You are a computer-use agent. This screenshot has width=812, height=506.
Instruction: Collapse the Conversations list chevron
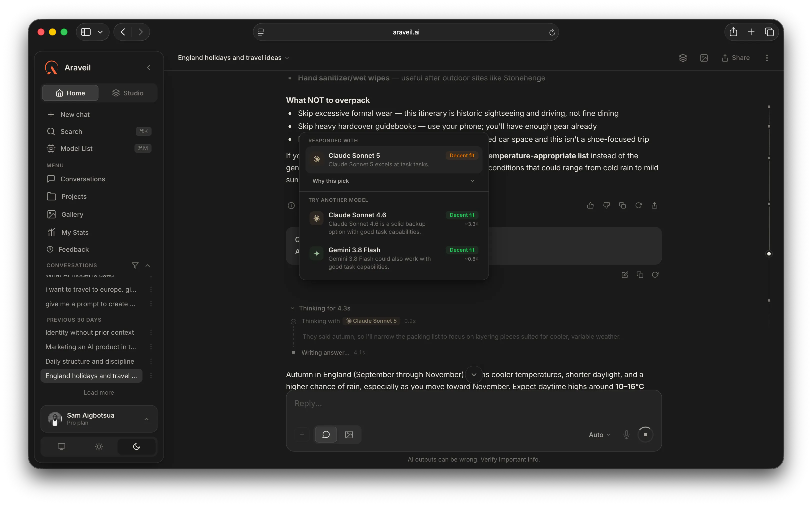click(x=148, y=265)
